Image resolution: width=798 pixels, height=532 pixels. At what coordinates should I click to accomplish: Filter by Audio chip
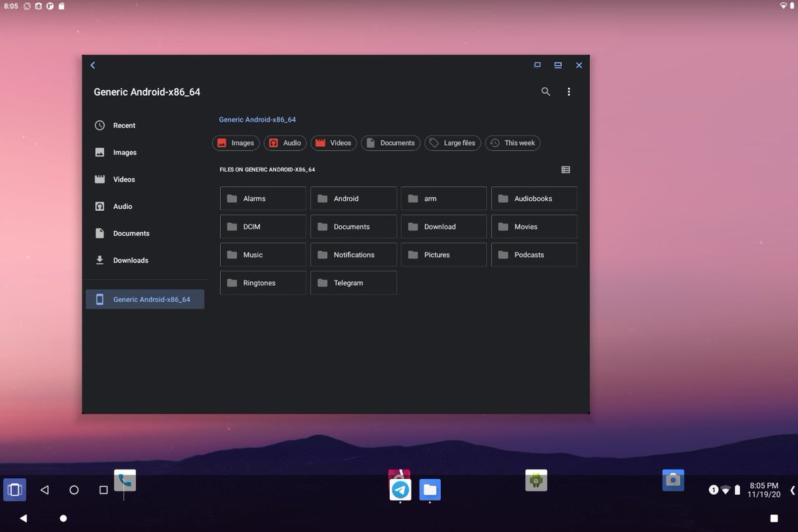[285, 143]
